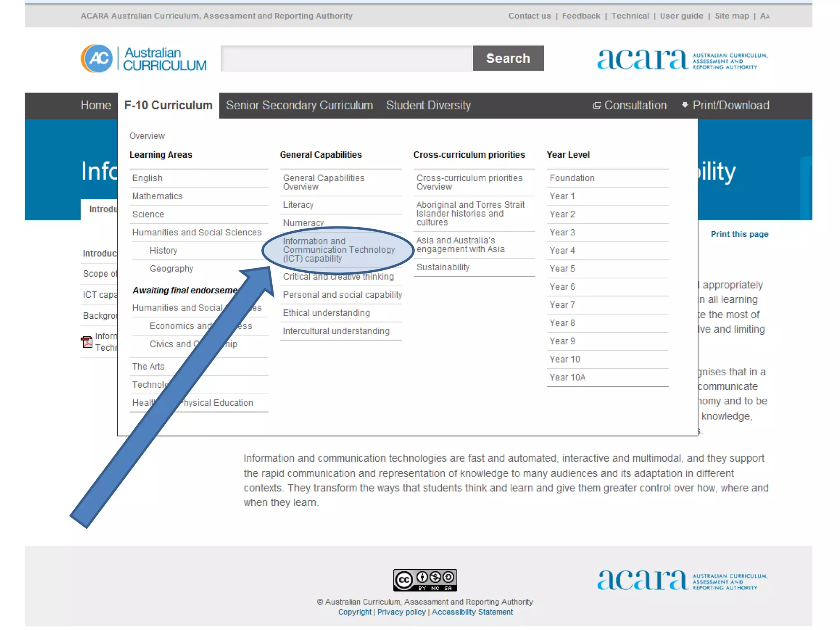Image resolution: width=840 pixels, height=630 pixels.
Task: Open Senior Secondary Curriculum menu
Action: click(x=299, y=105)
